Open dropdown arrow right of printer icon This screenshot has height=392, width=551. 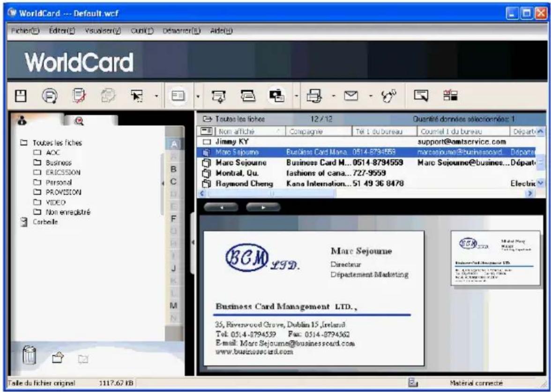tap(334, 96)
